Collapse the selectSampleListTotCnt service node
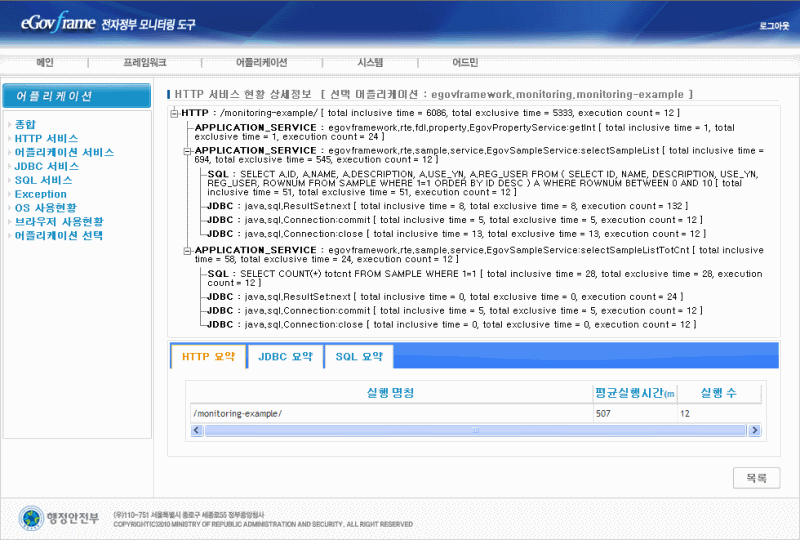Viewport: 800px width, 540px height. coord(188,249)
